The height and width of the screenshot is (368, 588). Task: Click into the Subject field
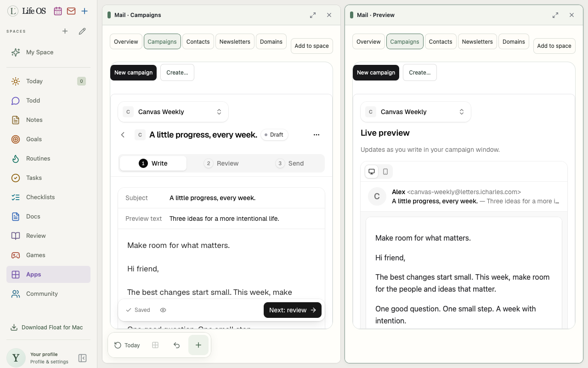tap(221, 198)
